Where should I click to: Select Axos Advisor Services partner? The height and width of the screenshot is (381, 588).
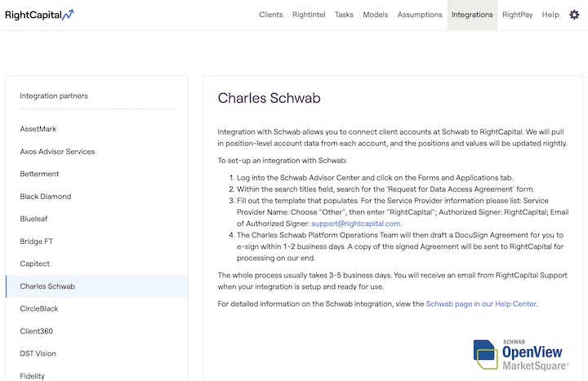click(x=97, y=152)
